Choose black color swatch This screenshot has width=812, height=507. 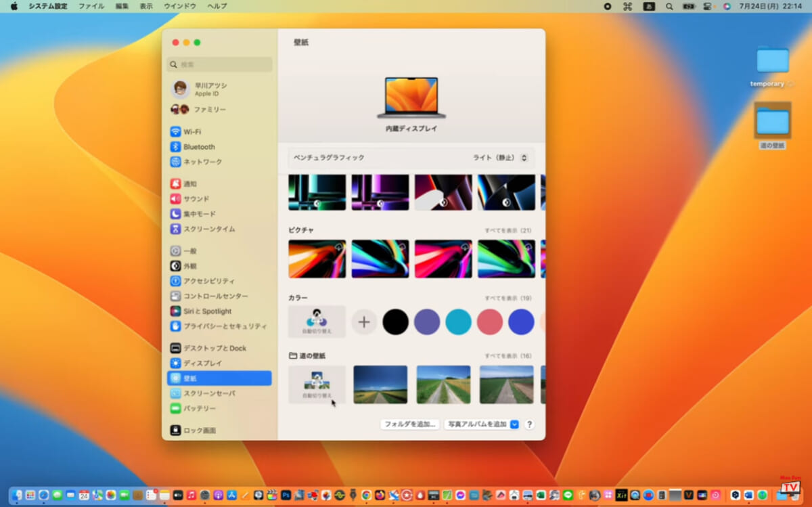(x=396, y=322)
